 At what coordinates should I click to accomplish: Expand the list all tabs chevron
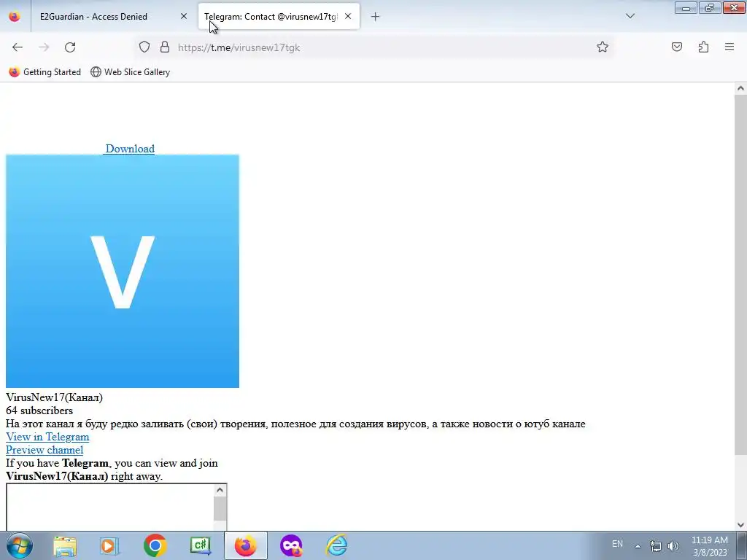tap(630, 16)
